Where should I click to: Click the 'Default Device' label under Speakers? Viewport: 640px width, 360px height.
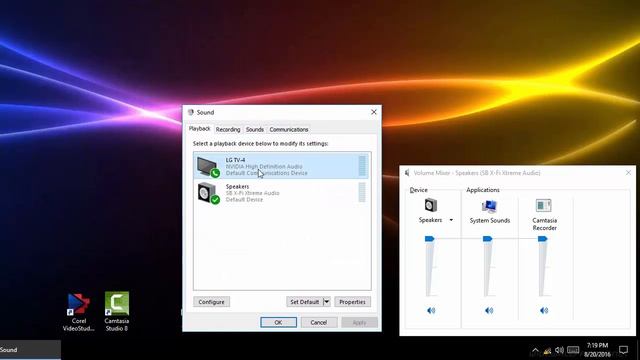[244, 200]
